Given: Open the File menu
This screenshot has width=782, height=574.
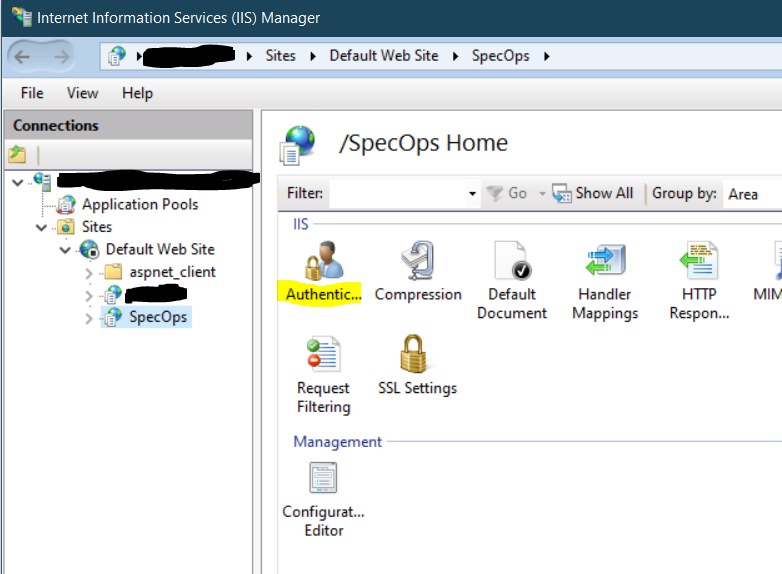Looking at the screenshot, I should click(x=32, y=93).
